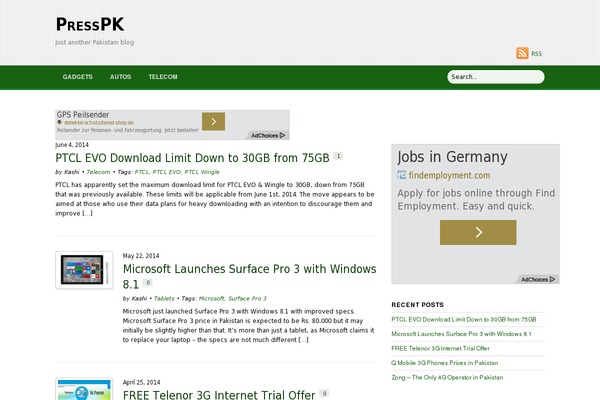The image size is (600, 400).
Task: Click date text May 22, 2014
Action: (x=141, y=256)
